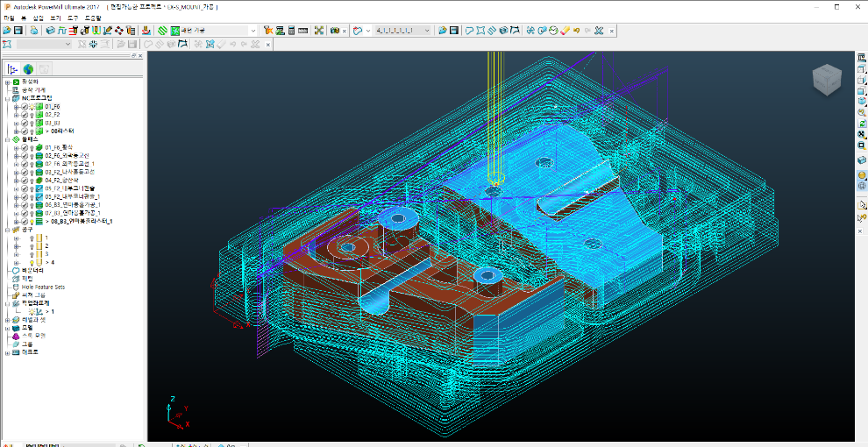868x447 pixels.
Task: Select the globe browser icon above the explorer tree
Action: click(28, 69)
